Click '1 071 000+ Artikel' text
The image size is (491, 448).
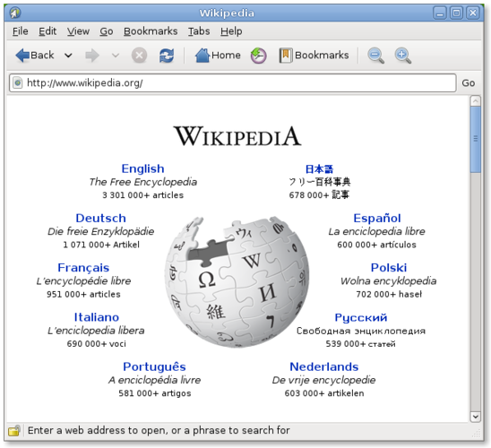(x=101, y=245)
